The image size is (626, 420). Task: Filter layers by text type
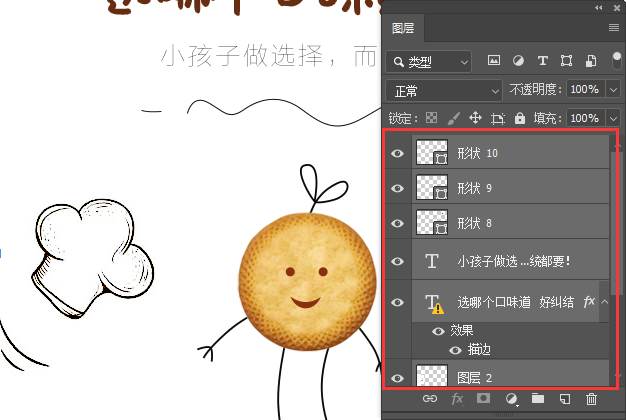point(542,61)
